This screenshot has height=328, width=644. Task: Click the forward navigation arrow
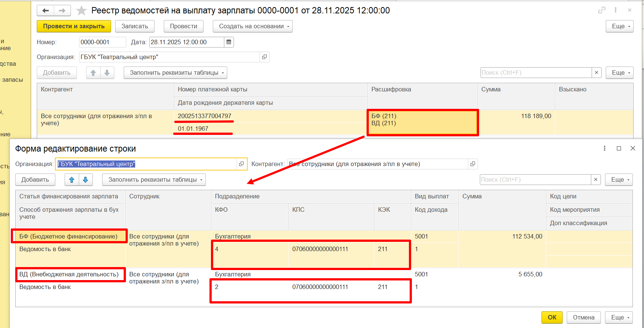pos(62,10)
